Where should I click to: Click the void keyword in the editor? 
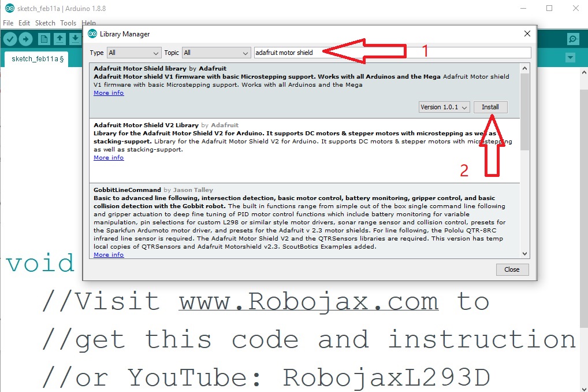click(x=40, y=263)
